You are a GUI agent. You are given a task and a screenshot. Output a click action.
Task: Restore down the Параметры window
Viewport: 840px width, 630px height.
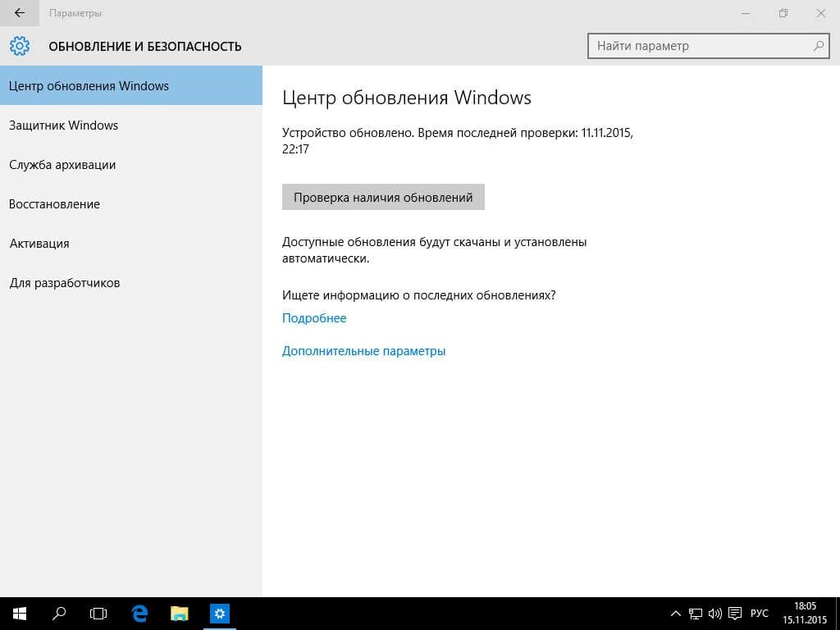click(783, 13)
